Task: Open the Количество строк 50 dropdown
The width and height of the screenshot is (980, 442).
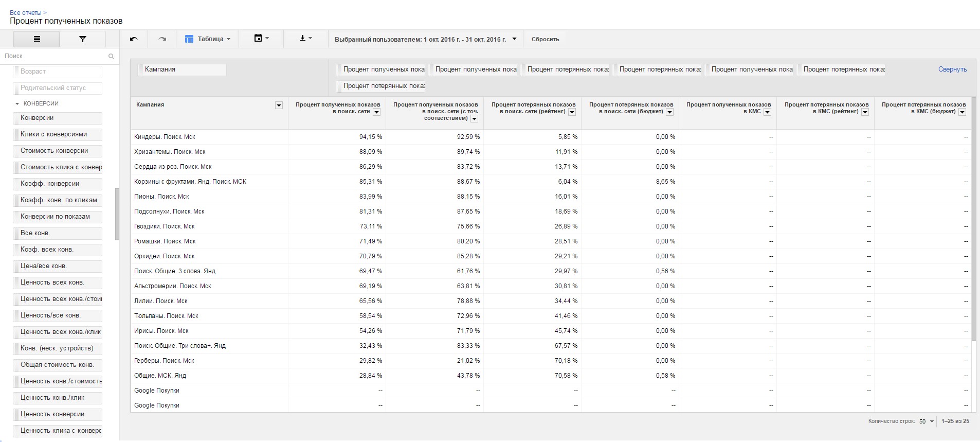Action: point(927,421)
